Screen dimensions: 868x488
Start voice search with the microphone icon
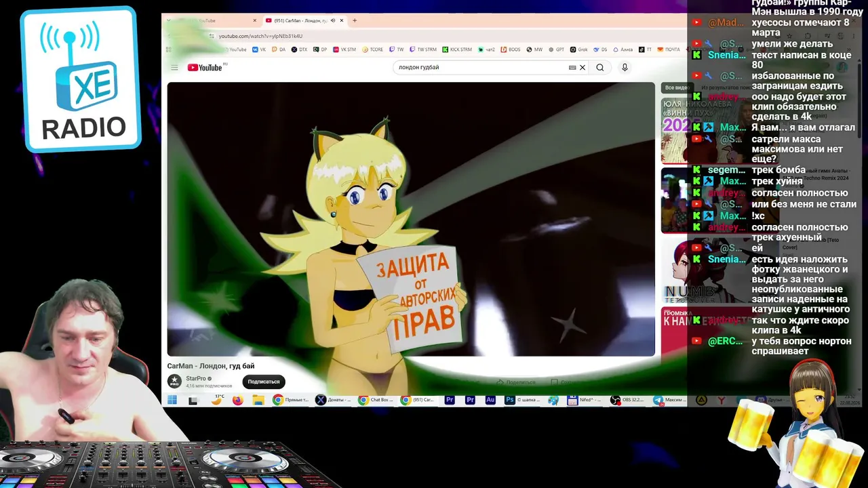click(x=625, y=68)
